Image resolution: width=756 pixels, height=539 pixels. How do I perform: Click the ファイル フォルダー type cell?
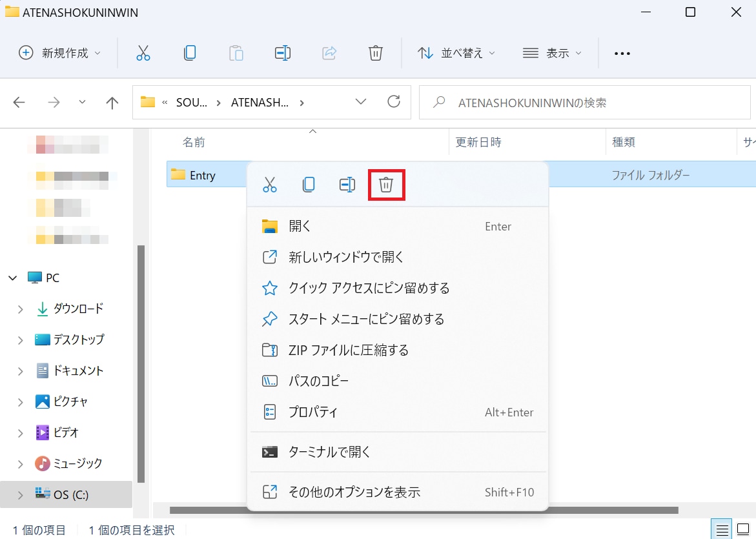(650, 175)
